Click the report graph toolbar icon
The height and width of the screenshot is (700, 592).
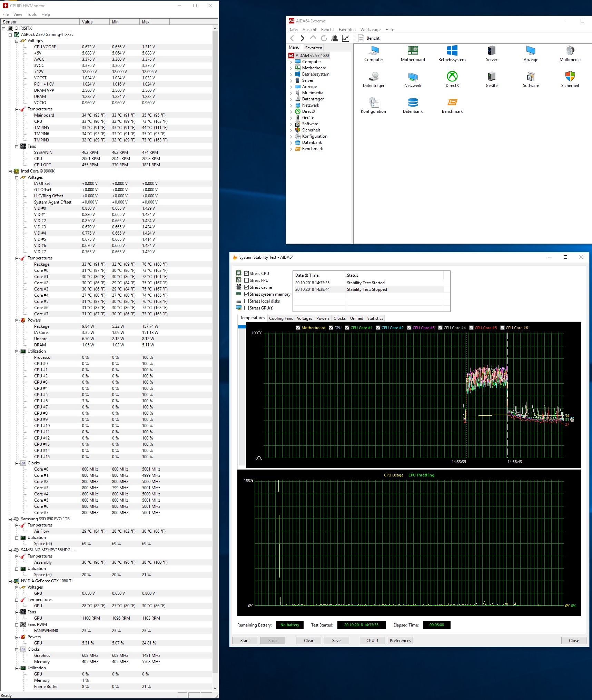(x=345, y=38)
